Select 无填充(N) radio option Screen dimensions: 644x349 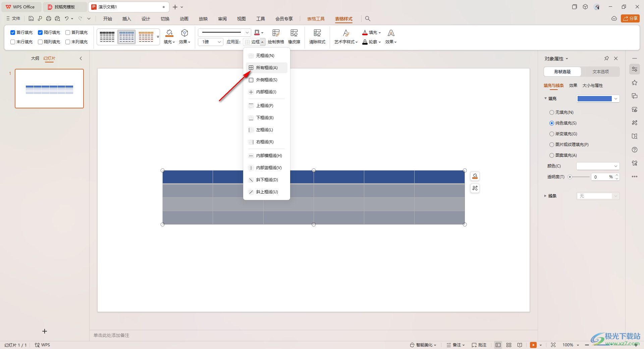point(552,112)
